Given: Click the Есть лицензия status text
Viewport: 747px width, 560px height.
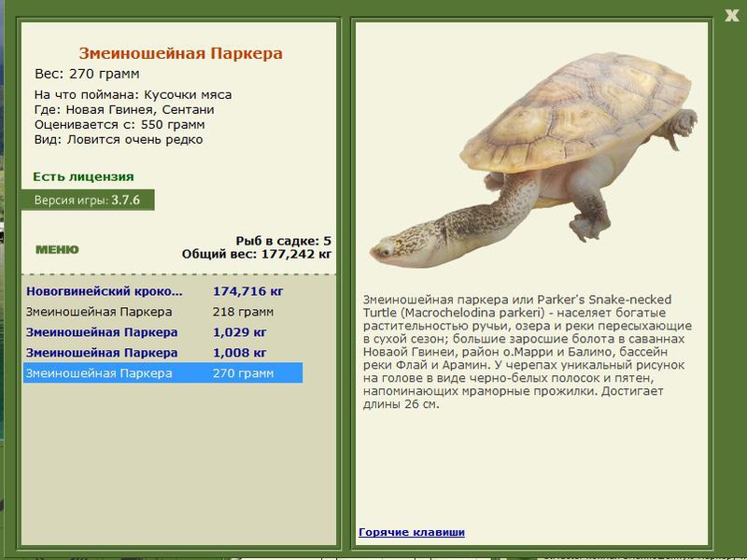Looking at the screenshot, I should (x=83, y=176).
